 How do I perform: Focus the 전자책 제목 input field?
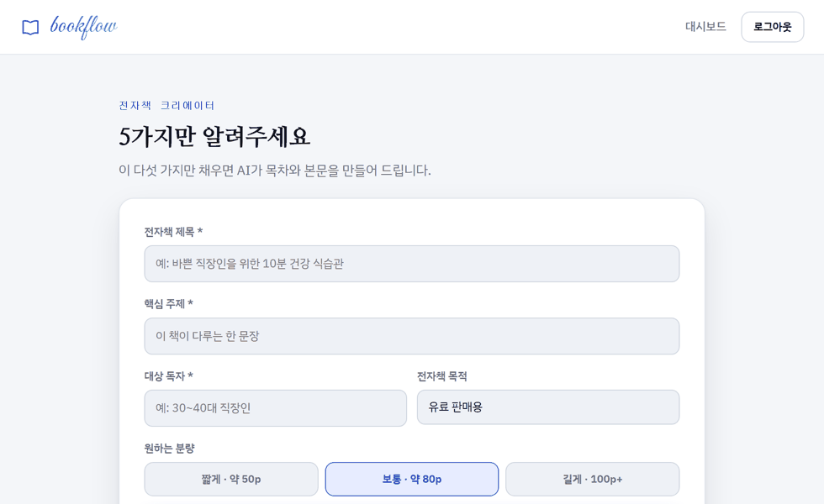[411, 264]
